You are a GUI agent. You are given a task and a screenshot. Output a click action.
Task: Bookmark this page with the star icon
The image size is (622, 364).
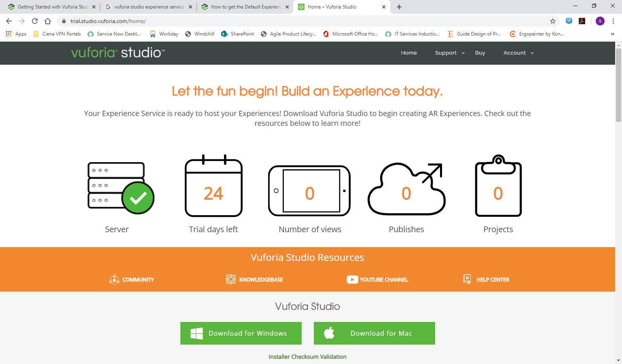[x=553, y=21]
